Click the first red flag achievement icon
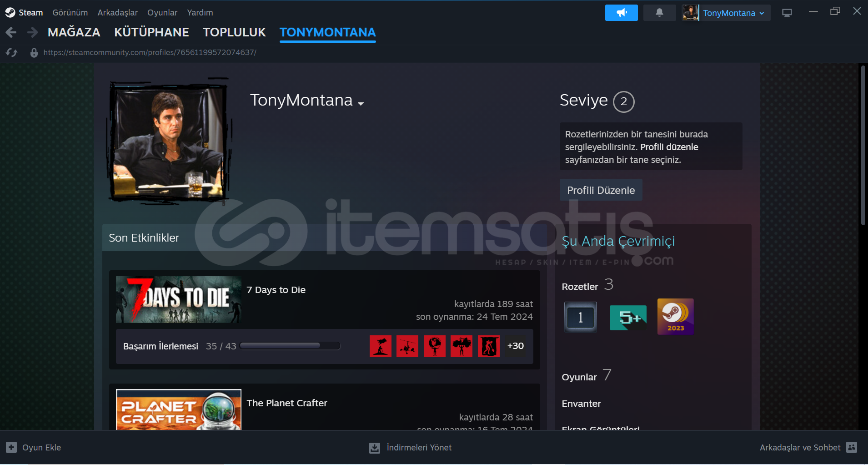 pos(381,346)
